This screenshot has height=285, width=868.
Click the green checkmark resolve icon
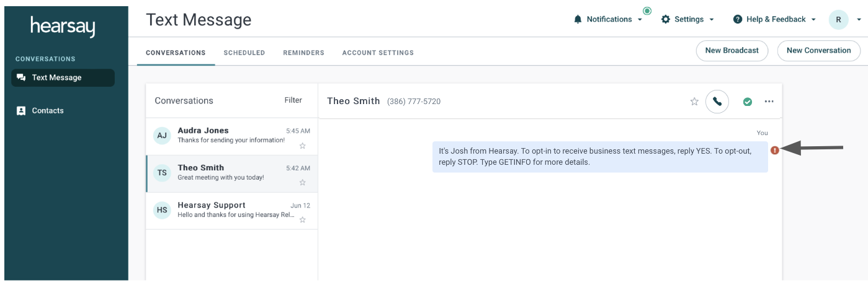click(748, 102)
